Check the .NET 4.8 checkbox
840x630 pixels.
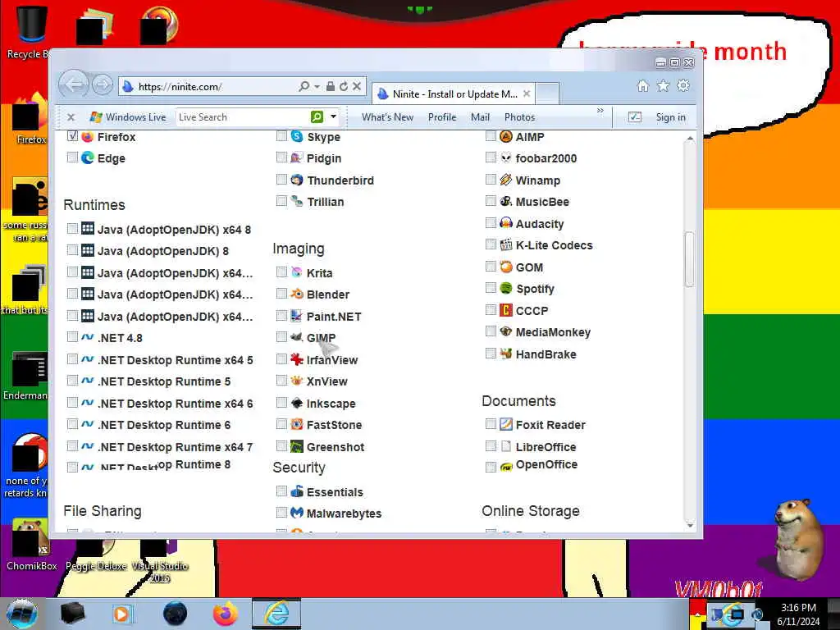click(x=73, y=337)
